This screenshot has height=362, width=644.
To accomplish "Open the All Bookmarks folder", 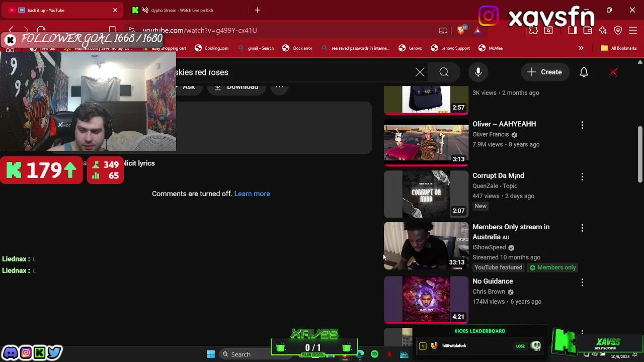I will coord(619,48).
